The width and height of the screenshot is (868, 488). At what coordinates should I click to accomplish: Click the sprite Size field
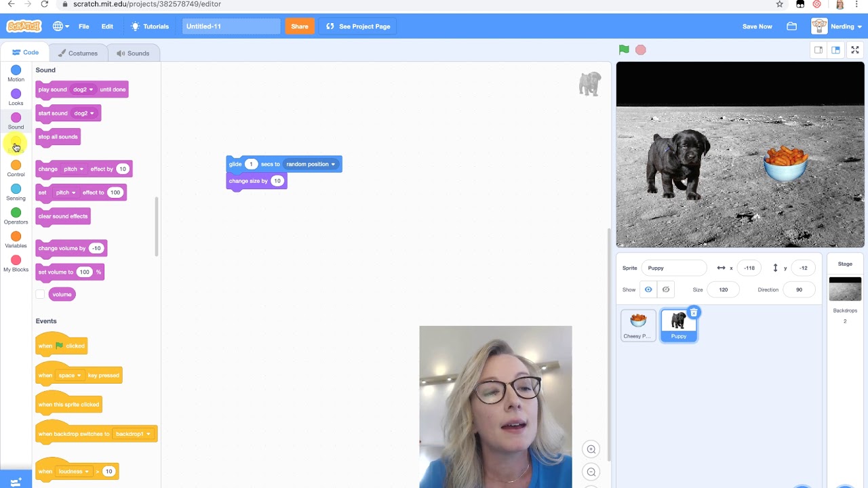pos(724,289)
